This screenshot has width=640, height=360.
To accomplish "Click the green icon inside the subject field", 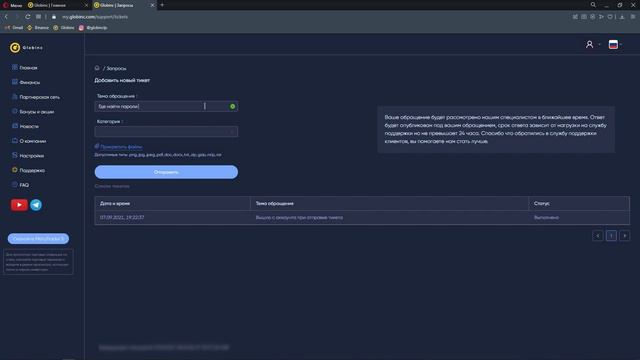I will pos(232,107).
